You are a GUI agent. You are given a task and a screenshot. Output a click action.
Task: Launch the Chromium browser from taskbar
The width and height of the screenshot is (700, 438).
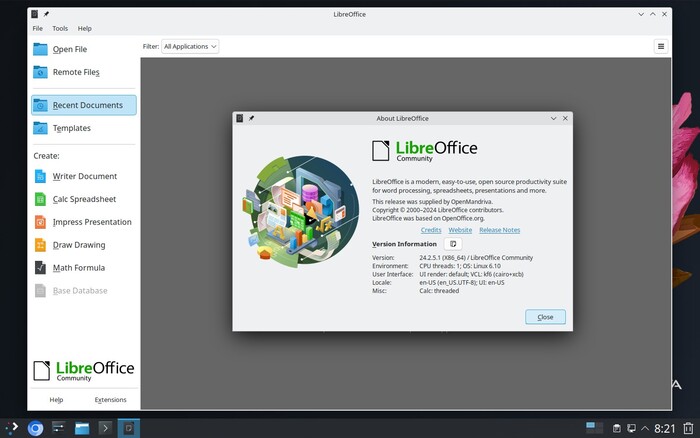pyautogui.click(x=35, y=428)
